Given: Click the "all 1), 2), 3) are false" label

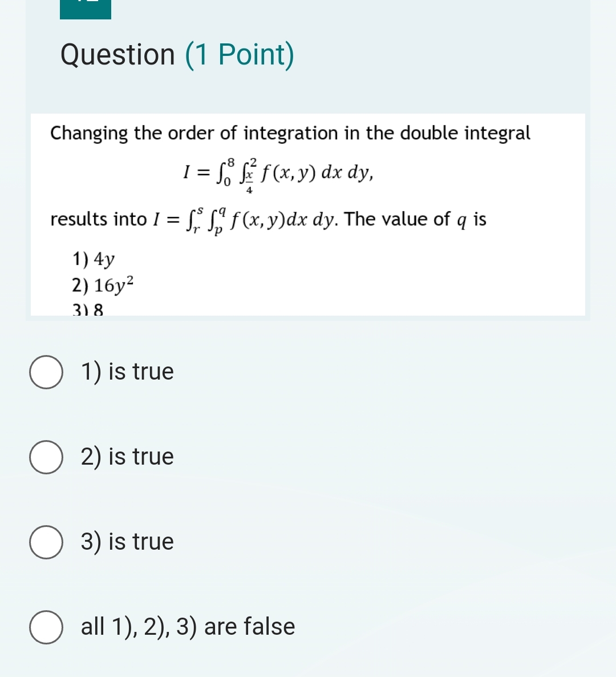Looking at the screenshot, I should point(187,626).
